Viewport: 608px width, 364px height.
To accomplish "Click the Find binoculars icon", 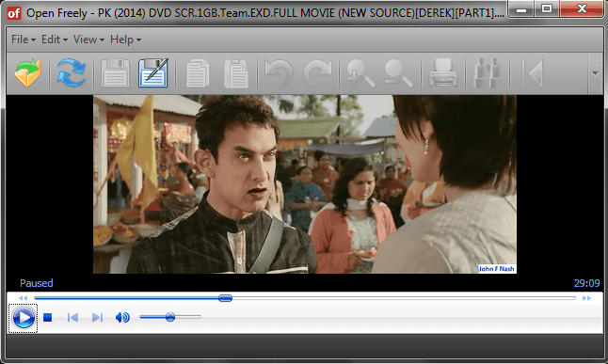I will [488, 72].
